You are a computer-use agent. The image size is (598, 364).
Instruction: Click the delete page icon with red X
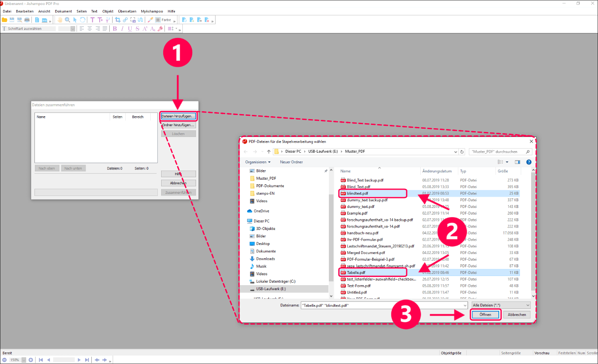pyautogui.click(x=207, y=20)
